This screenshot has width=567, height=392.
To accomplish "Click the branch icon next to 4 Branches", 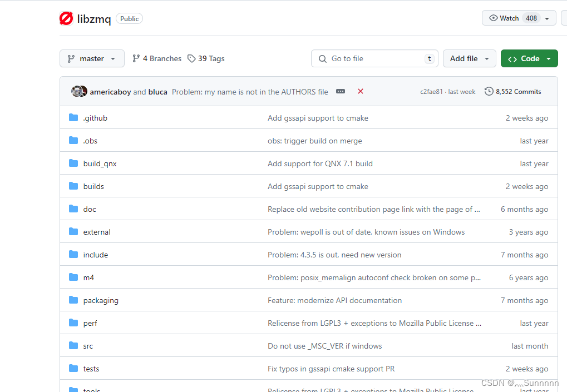I will pos(136,58).
